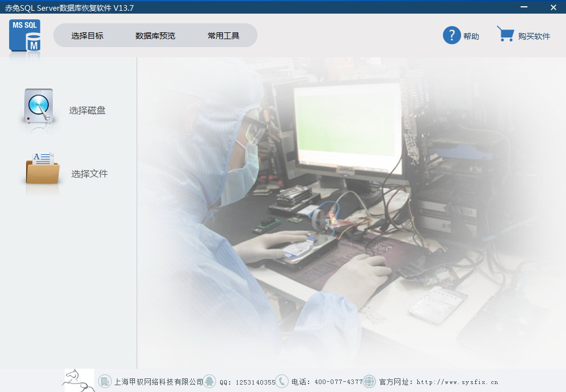Image resolution: width=566 pixels, height=392 pixels.
Task: Click the company icon before 上海甲驭网络科技有限公司
Action: (x=105, y=382)
